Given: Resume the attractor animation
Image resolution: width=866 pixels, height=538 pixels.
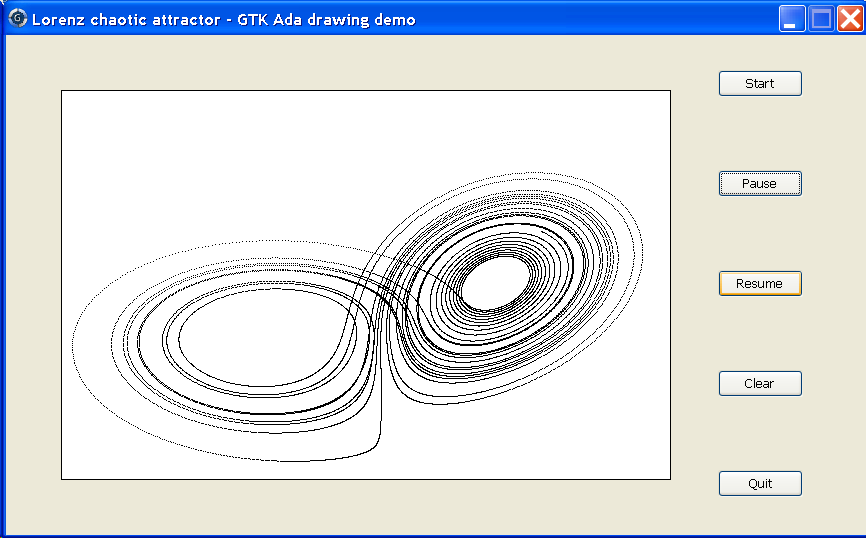Looking at the screenshot, I should click(760, 283).
